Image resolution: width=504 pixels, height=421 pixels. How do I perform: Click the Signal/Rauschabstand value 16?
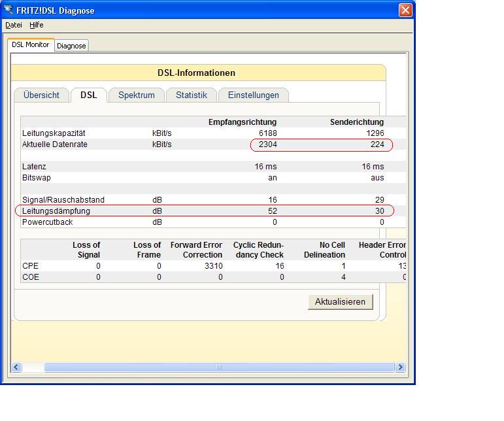click(x=273, y=200)
